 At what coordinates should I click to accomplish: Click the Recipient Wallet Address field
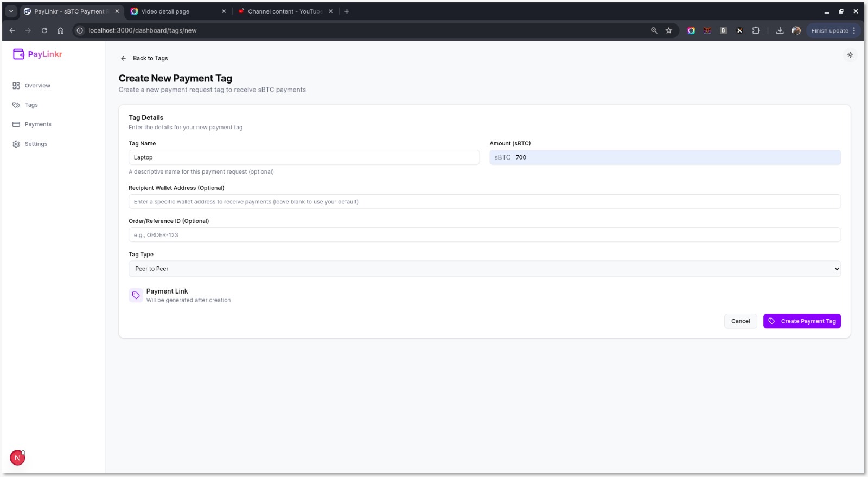484,202
